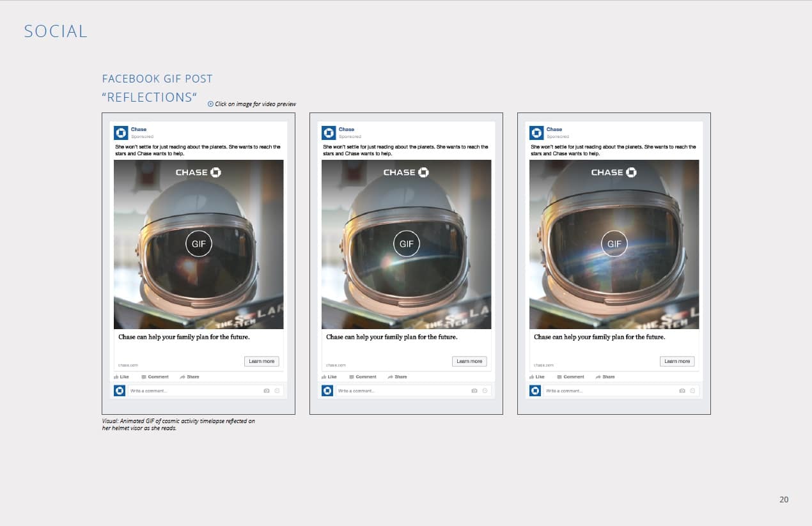Click the page number 20
Viewport: 812px width, 526px height.
click(x=784, y=499)
